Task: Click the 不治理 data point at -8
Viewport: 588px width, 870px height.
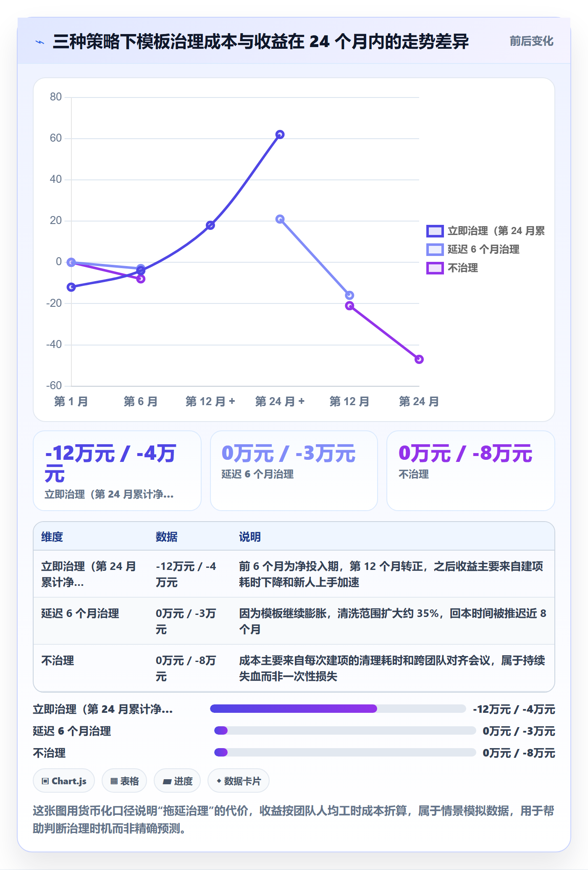Action: click(x=141, y=279)
